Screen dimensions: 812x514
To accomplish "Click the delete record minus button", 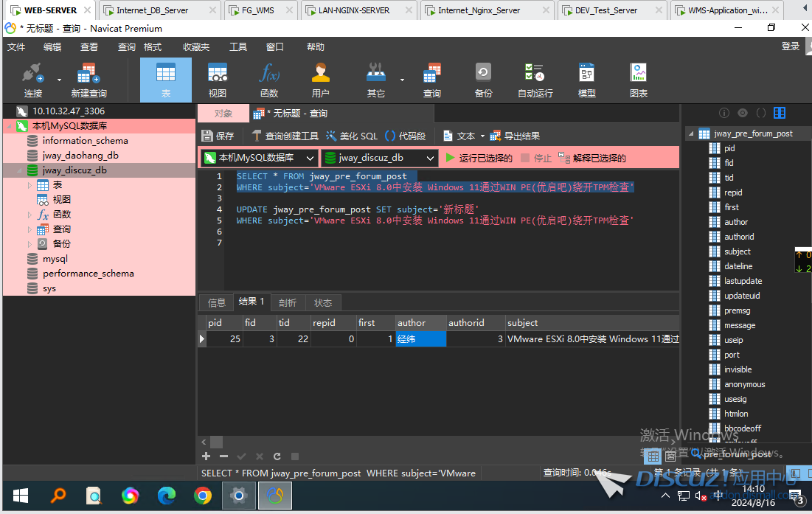I will 223,456.
